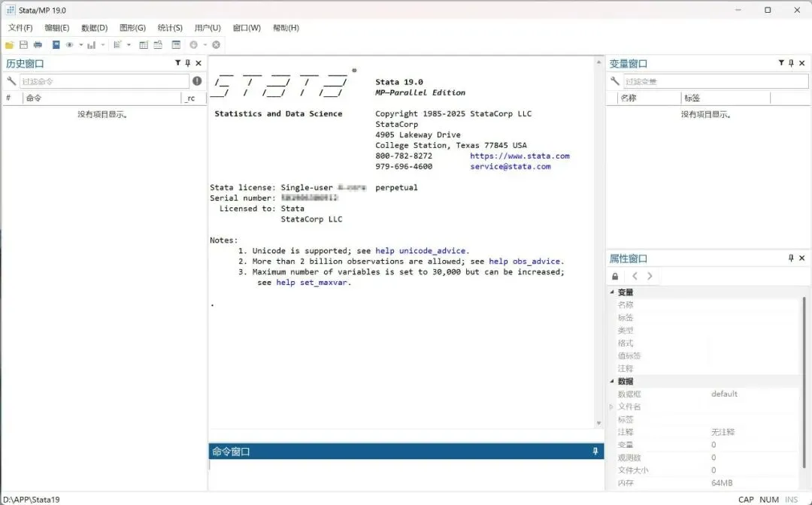This screenshot has width=812, height=505.
Task: Close the 历史窗口 panel
Action: [x=198, y=63]
